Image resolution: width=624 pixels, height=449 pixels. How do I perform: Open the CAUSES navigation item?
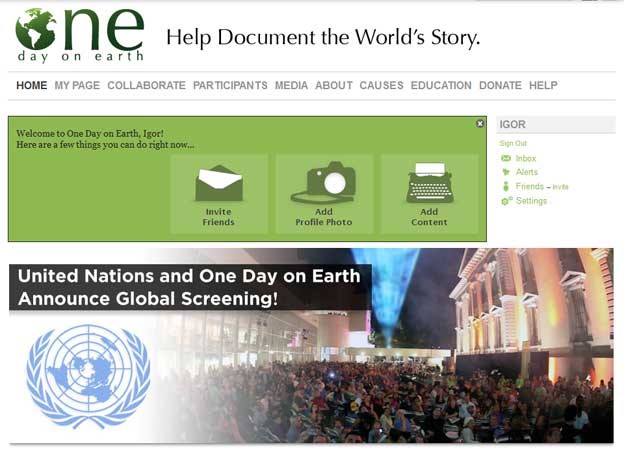(381, 85)
